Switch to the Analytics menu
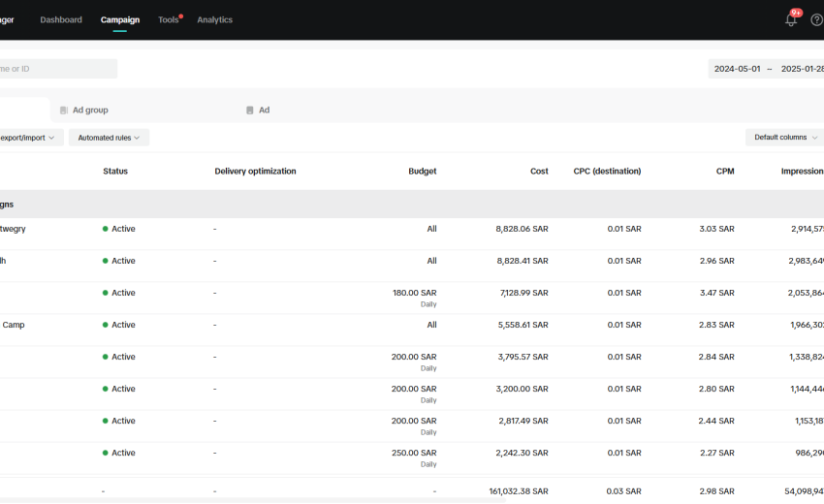824x504 pixels. coord(214,19)
